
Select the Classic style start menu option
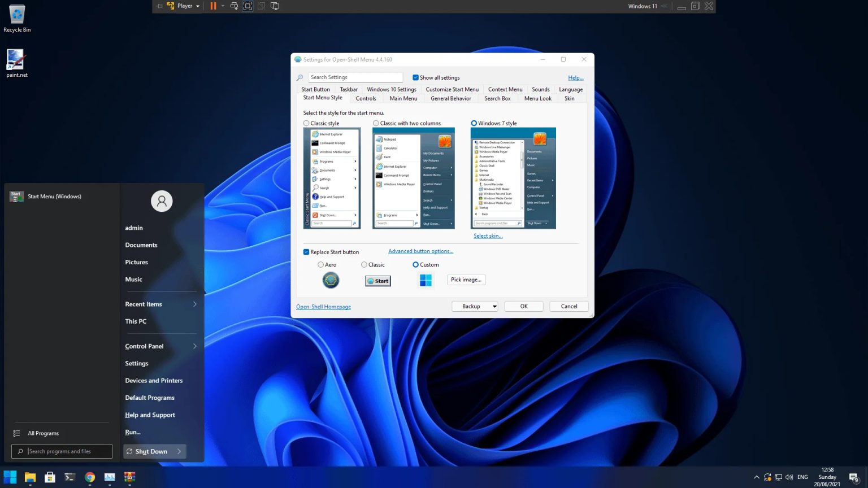click(306, 123)
